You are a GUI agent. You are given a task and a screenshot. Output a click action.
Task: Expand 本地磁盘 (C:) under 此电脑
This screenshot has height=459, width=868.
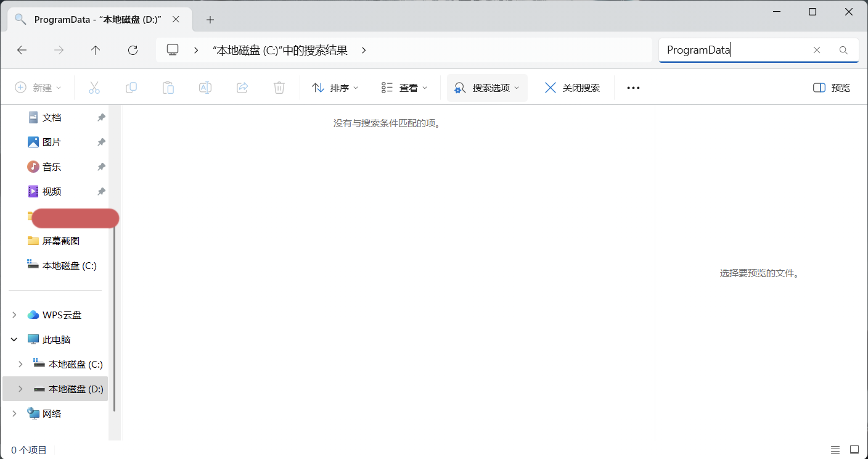point(20,364)
